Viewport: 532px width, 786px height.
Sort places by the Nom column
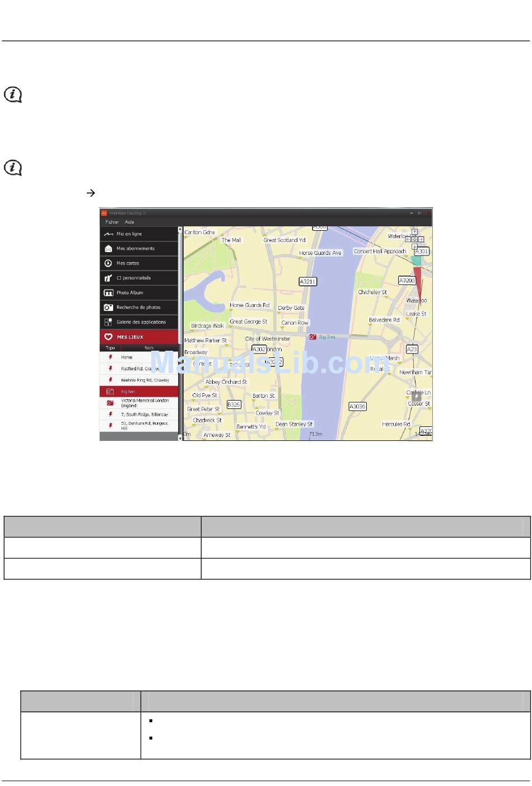[149, 348]
